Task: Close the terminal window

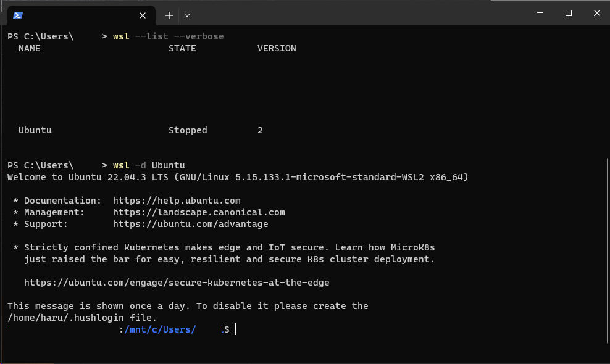Action: [x=597, y=13]
